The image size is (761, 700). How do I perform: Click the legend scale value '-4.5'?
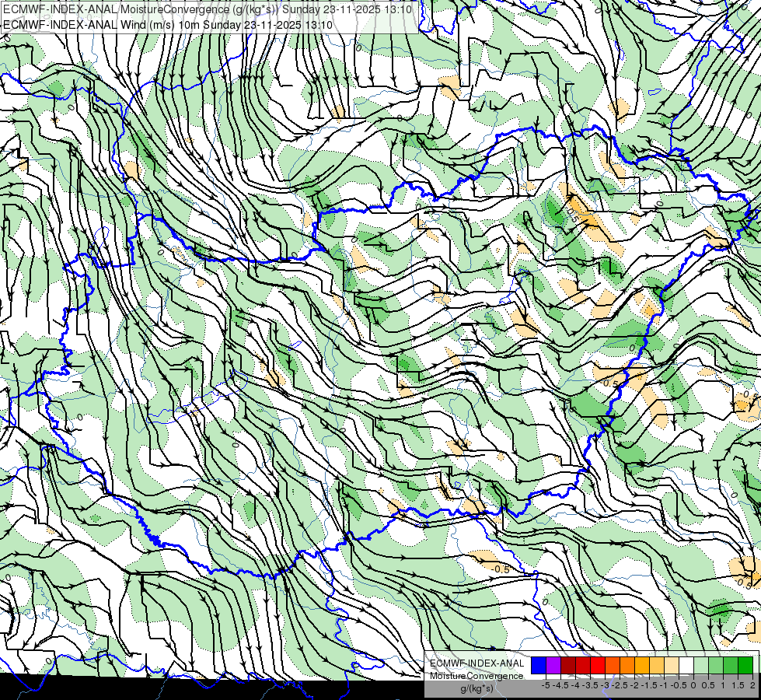click(x=560, y=685)
